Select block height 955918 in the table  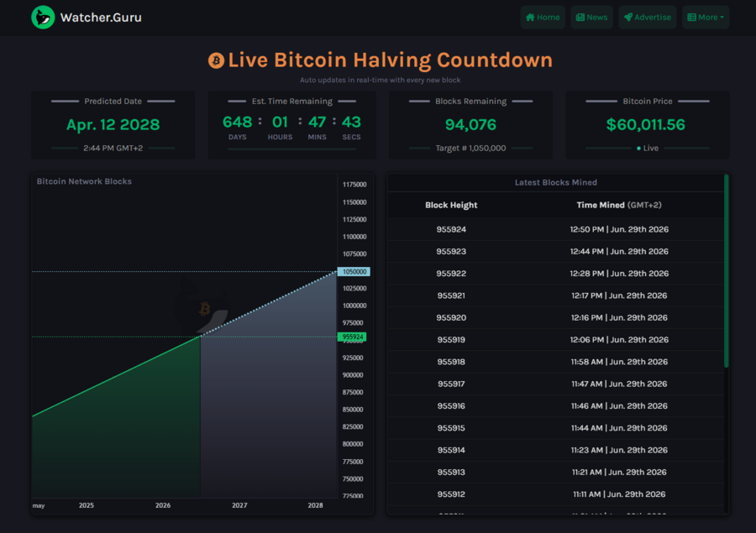coord(451,362)
